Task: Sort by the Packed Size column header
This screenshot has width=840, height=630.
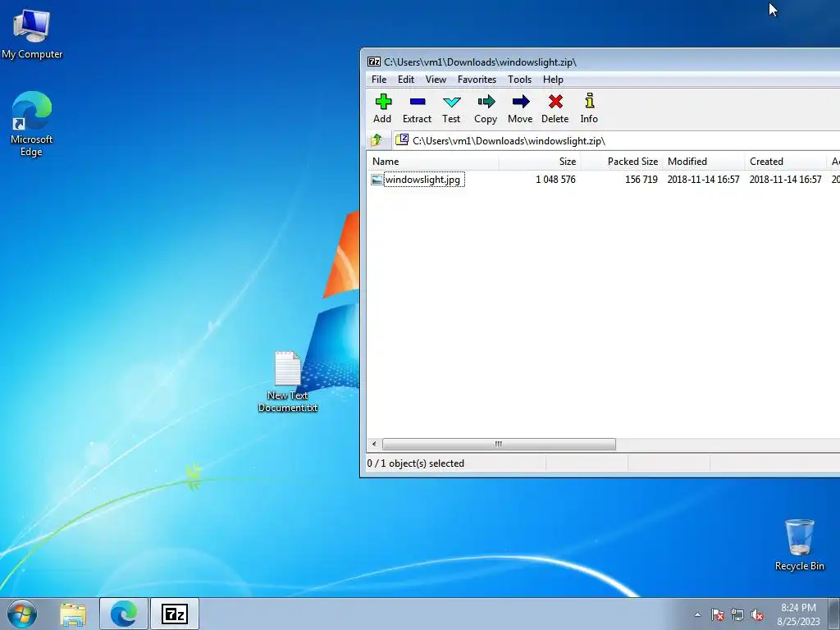Action: coord(622,162)
